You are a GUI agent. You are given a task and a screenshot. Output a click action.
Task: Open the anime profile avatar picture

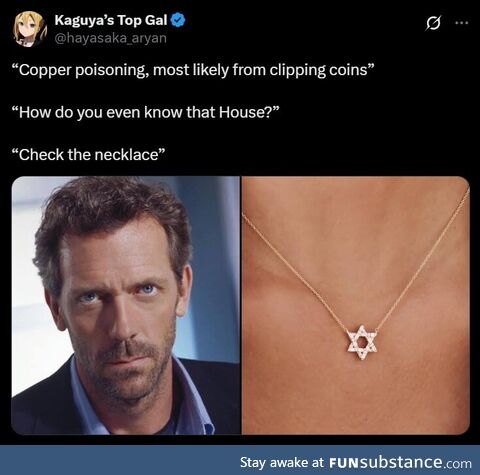pos(29,29)
